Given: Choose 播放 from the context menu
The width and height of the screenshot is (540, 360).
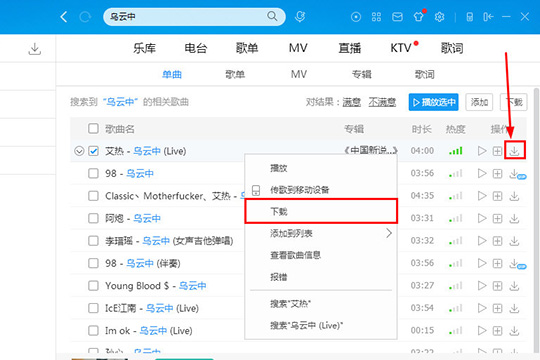Looking at the screenshot, I should 321,168.
